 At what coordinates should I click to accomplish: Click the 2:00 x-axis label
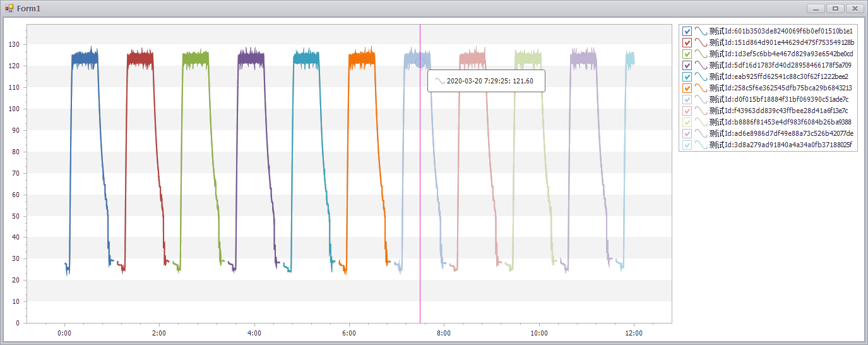159,333
